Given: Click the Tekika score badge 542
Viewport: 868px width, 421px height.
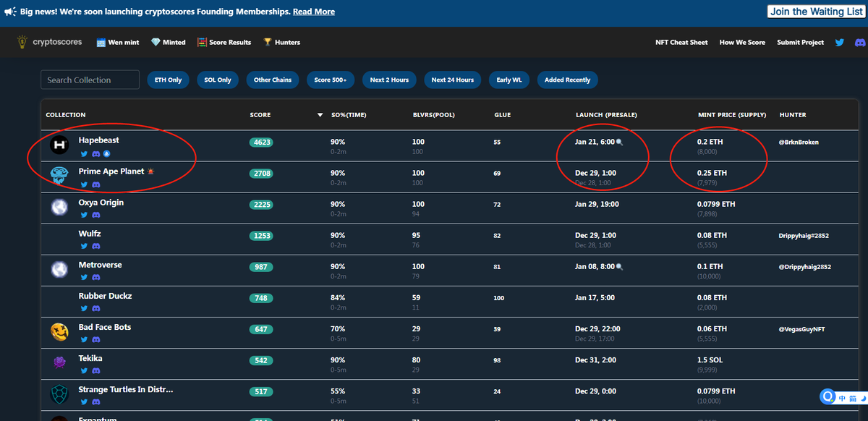Looking at the screenshot, I should click(262, 360).
